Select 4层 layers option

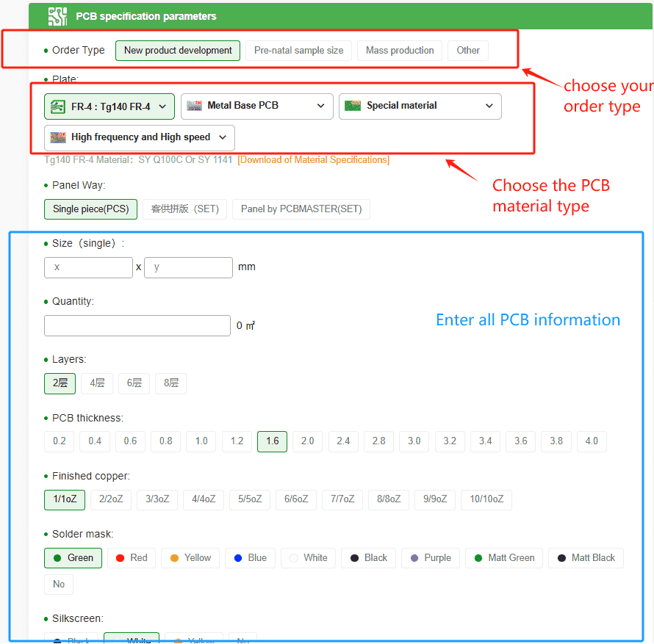pos(96,383)
